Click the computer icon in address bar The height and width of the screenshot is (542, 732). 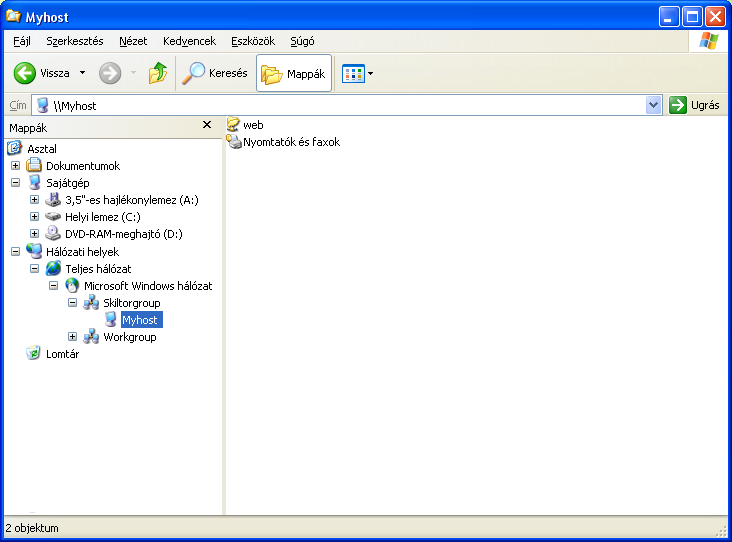click(x=42, y=106)
